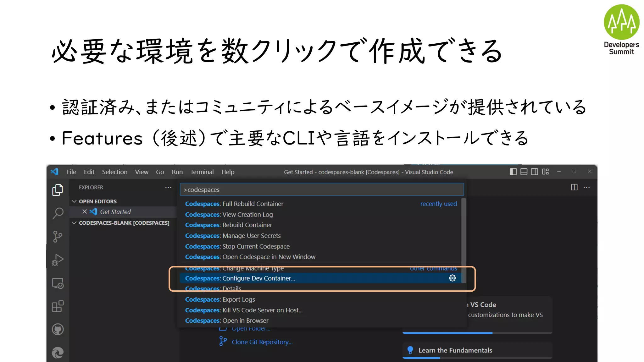Click lightbulb icon beside Learn the Fundamentals
The image size is (644, 362).
coord(410,350)
